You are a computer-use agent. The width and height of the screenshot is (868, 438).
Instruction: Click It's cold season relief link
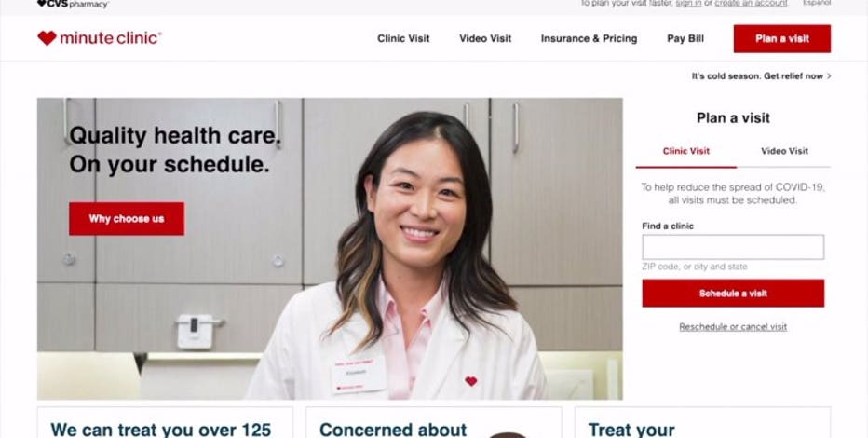coord(757,76)
